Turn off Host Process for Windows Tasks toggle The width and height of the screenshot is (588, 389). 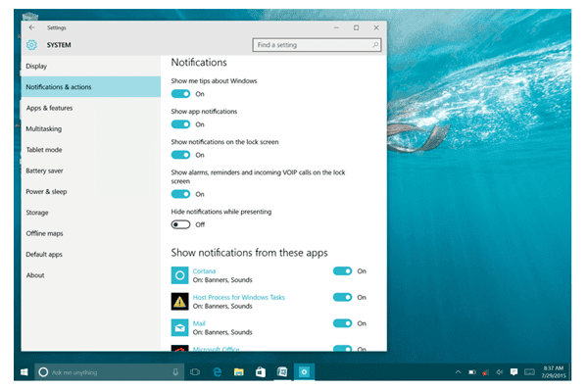342,298
